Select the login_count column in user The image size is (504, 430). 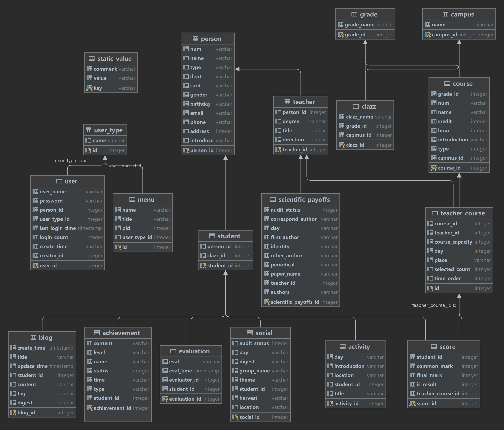click(x=67, y=237)
